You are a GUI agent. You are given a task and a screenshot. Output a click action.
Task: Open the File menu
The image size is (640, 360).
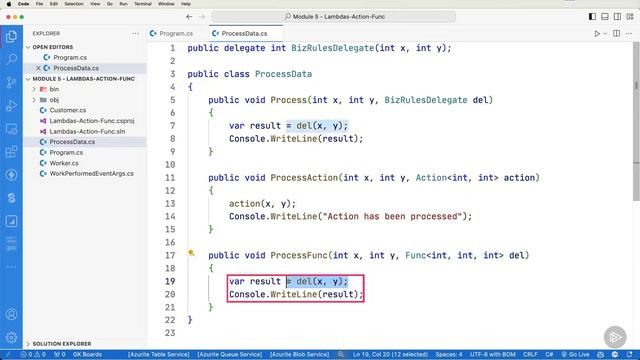(x=39, y=4)
